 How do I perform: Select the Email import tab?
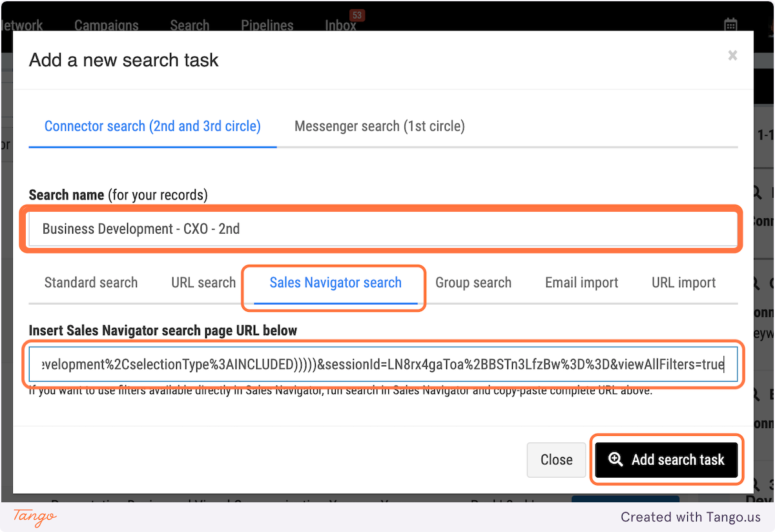click(582, 283)
